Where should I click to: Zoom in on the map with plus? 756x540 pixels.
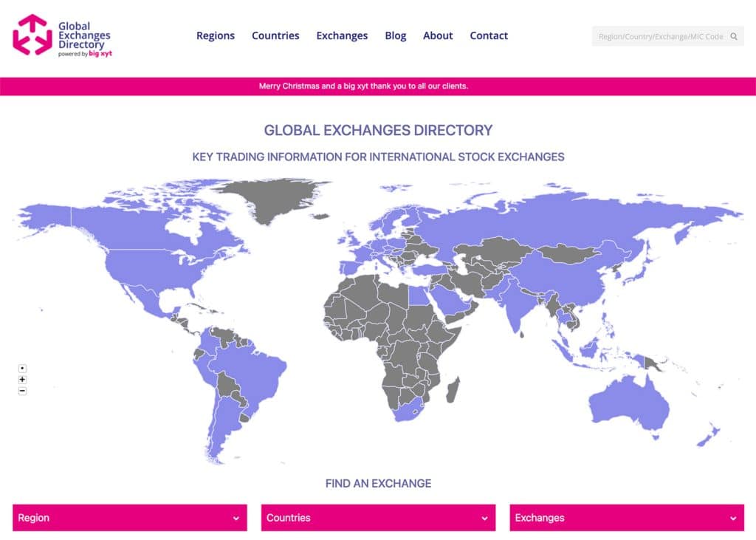[x=22, y=380]
